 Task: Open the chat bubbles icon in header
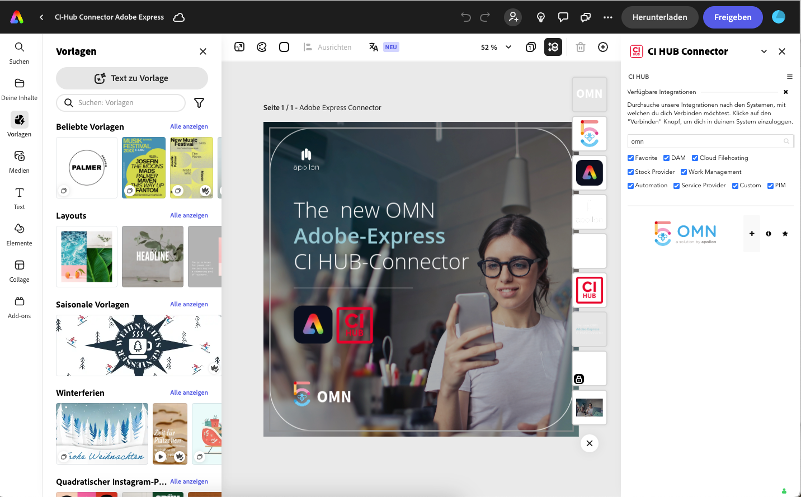coord(586,17)
